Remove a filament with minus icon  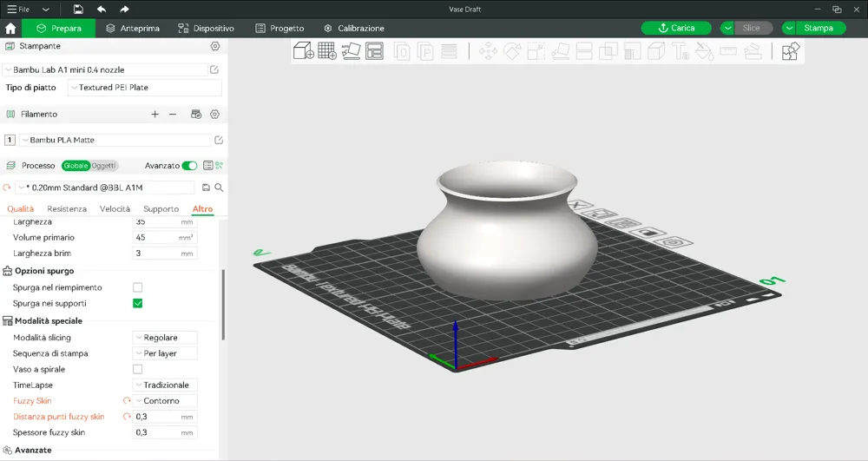coord(173,114)
